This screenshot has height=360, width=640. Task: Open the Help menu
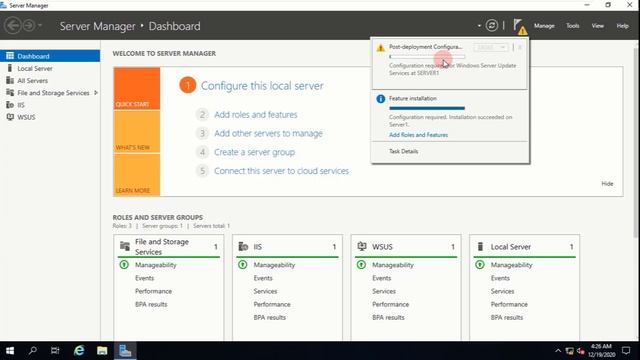(622, 26)
